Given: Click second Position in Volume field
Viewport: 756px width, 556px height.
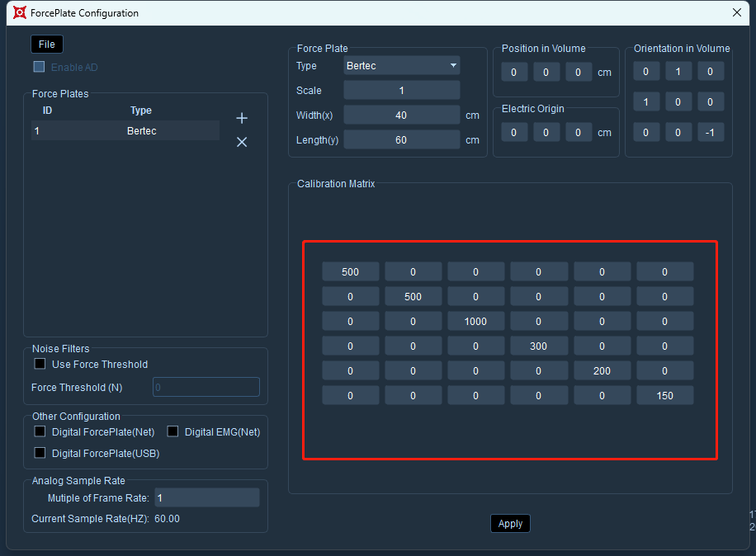Looking at the screenshot, I should click(546, 73).
